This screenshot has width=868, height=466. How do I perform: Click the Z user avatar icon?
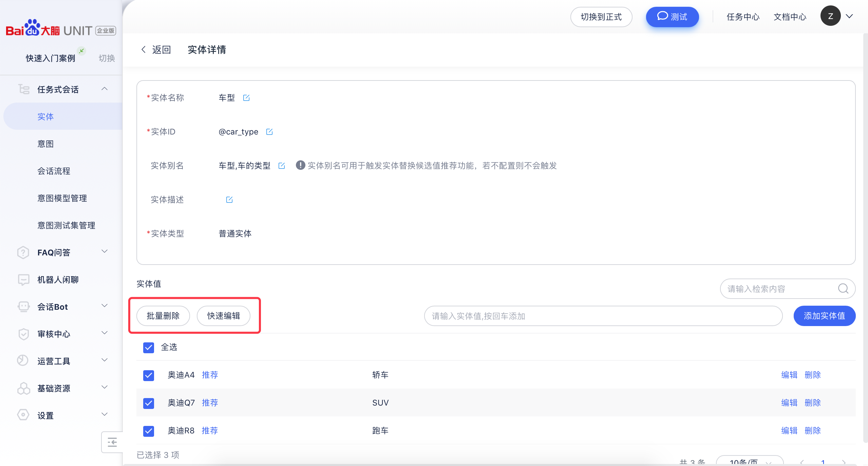830,16
